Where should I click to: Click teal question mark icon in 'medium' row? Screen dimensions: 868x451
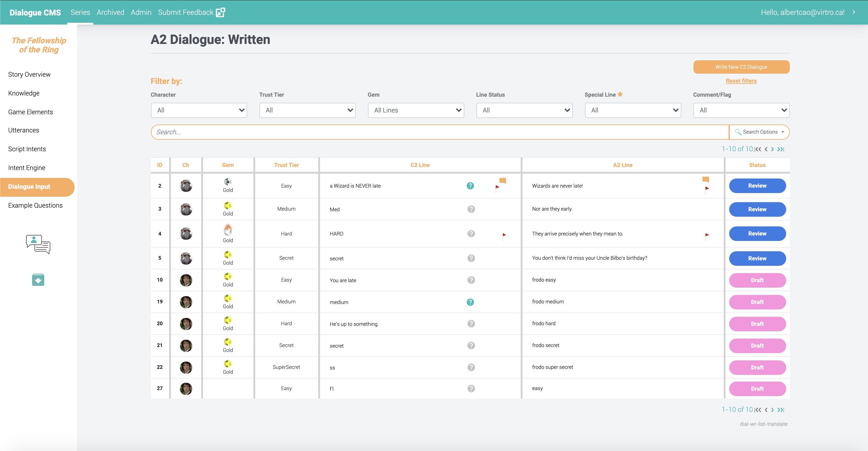(470, 302)
